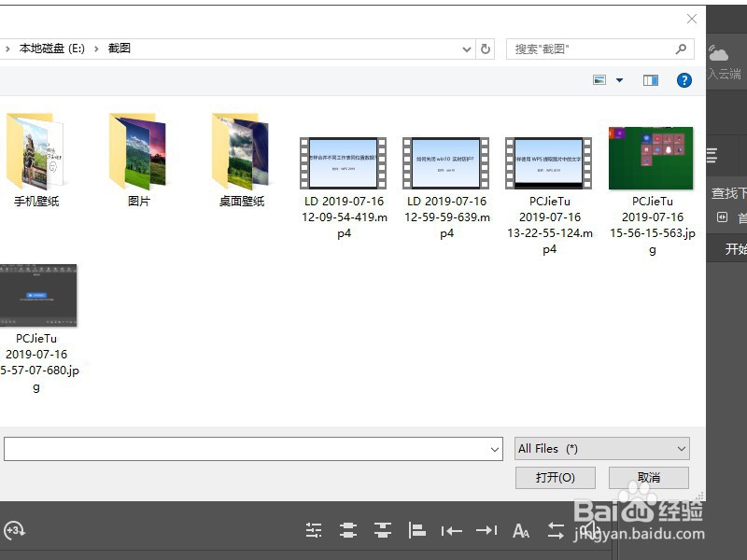The width and height of the screenshot is (747, 560).
Task: Click the swap arrows icon in toolbar
Action: [556, 530]
